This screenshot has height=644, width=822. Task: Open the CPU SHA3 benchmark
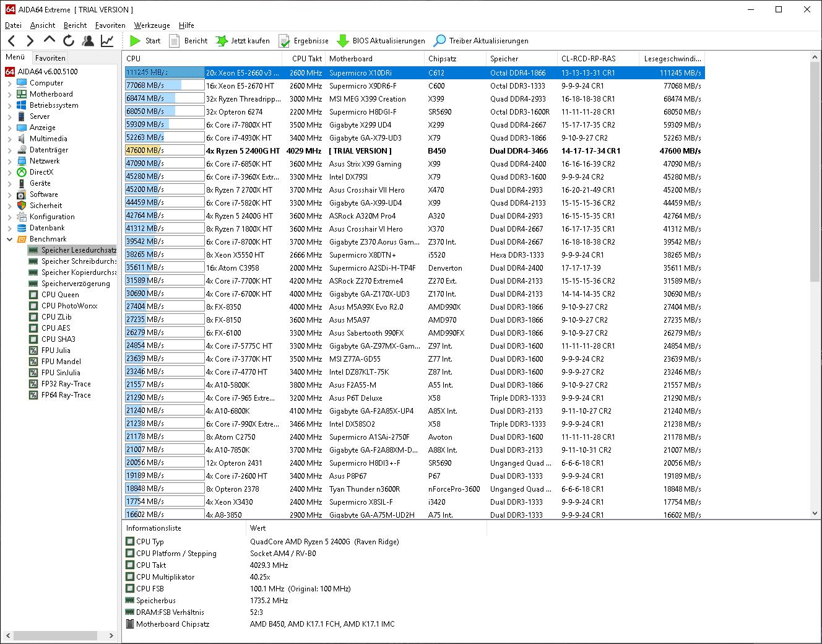pos(52,339)
